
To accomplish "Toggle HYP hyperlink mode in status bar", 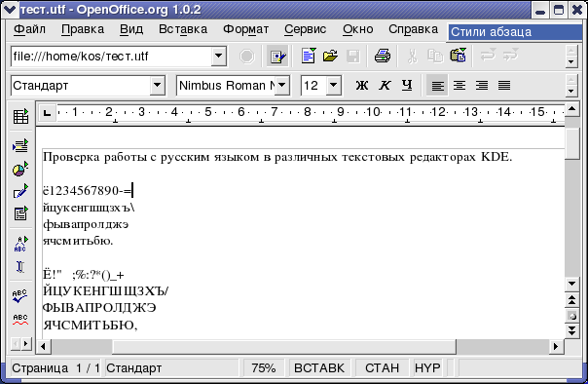I will [x=427, y=368].
